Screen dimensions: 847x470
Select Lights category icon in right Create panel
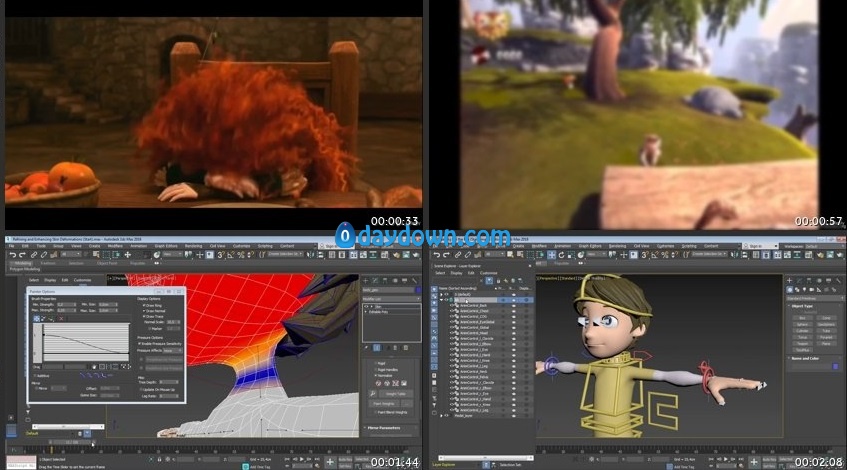tap(804, 290)
